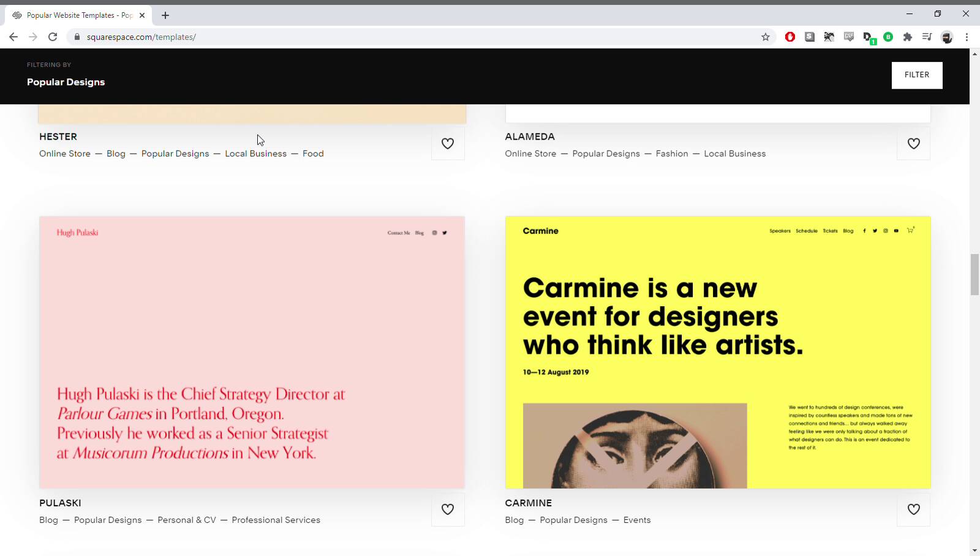Favorite the Hester template with heart icon
The image size is (980, 556).
tap(448, 143)
